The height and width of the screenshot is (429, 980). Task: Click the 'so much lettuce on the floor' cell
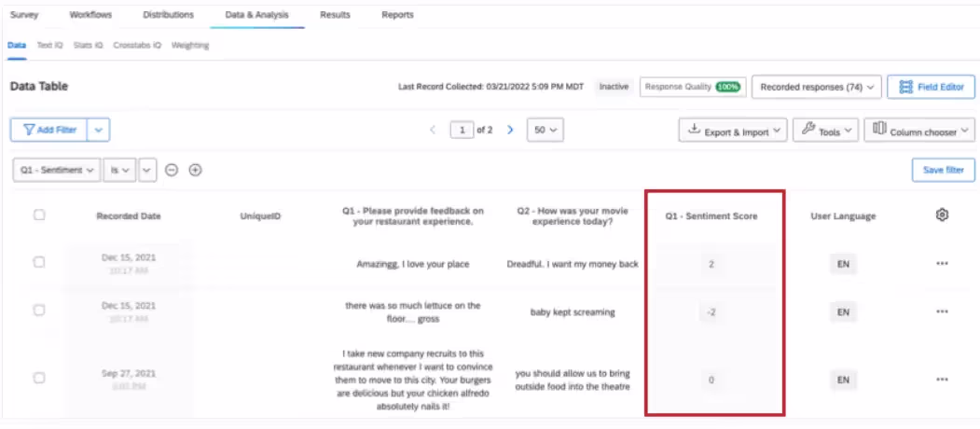click(x=412, y=312)
